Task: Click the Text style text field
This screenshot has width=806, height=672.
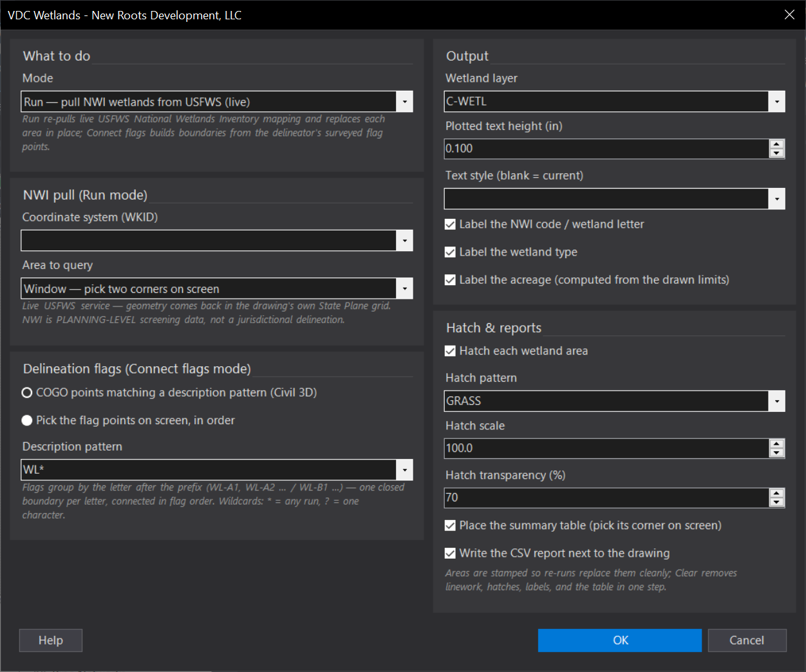Action: click(x=606, y=199)
